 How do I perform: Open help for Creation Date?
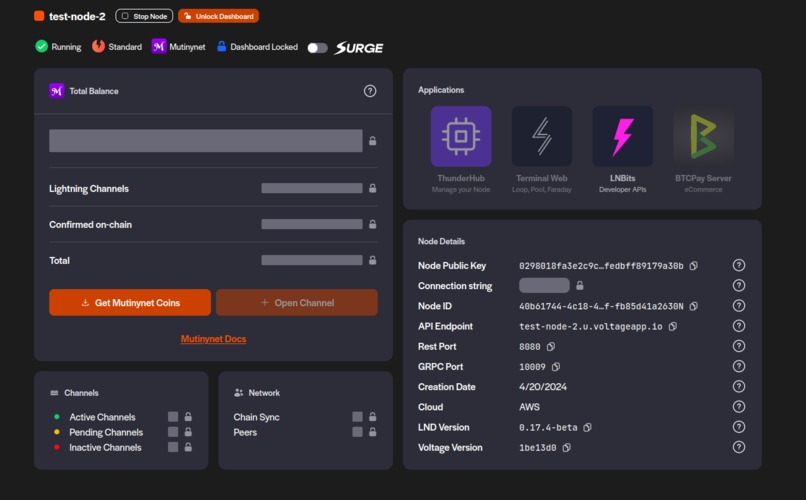[x=739, y=386]
